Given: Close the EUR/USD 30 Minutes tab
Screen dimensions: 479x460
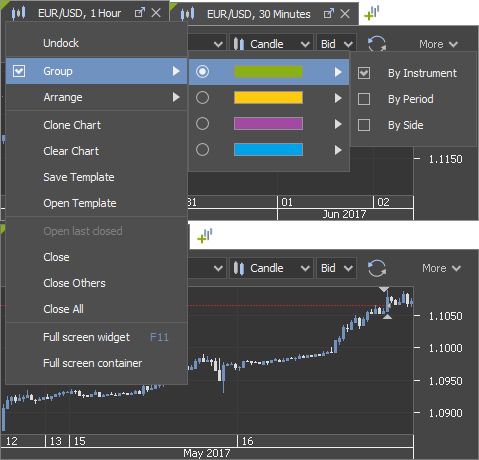Looking at the screenshot, I should tap(345, 14).
